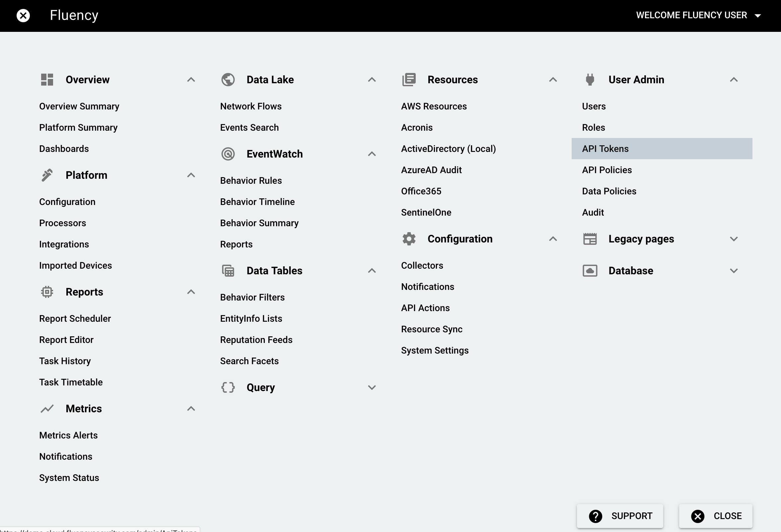
Task: Click the Data Lake globe icon
Action: pos(228,80)
